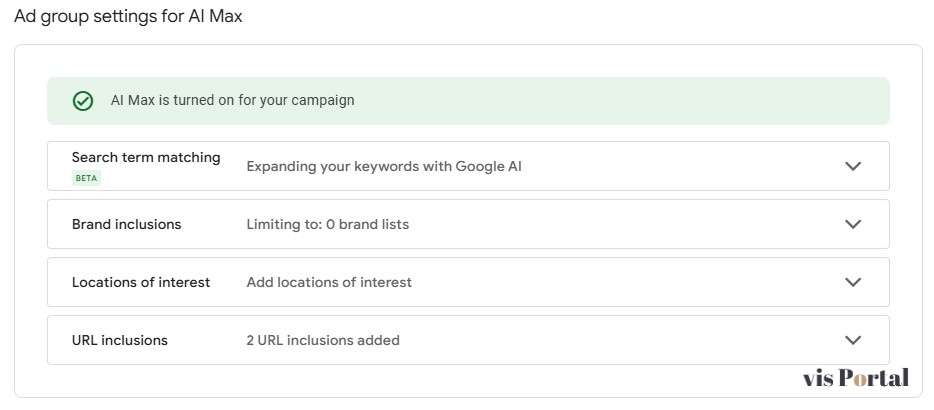Viewport: 934px width, 410px height.
Task: Click '2 URL inclusions added' text
Action: pos(323,340)
